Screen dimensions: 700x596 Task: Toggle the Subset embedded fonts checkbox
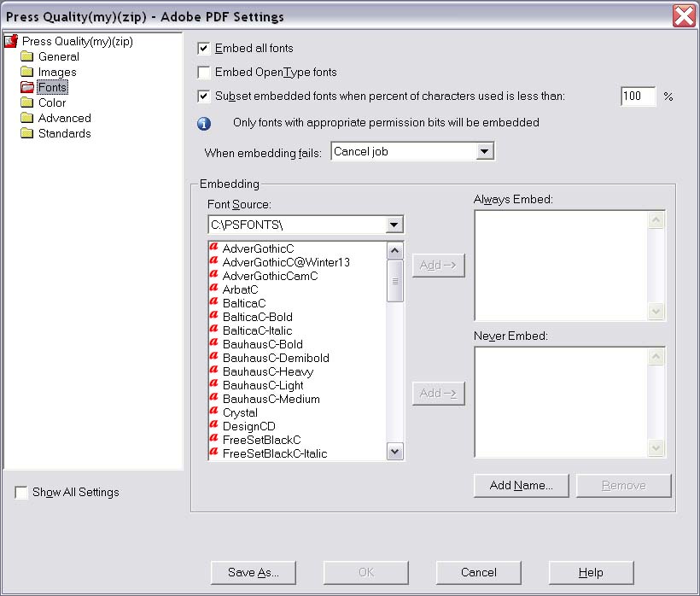coord(203,96)
